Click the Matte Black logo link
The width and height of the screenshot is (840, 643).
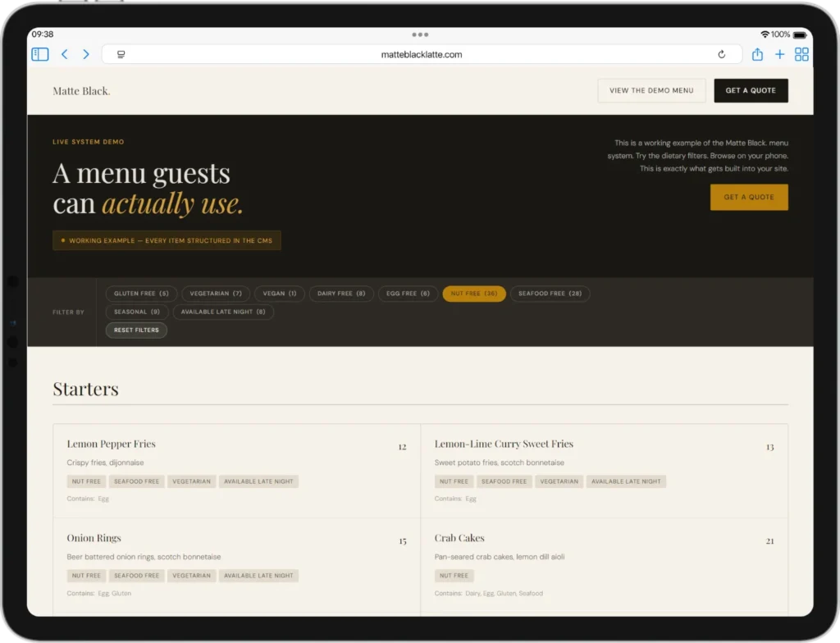(x=81, y=91)
